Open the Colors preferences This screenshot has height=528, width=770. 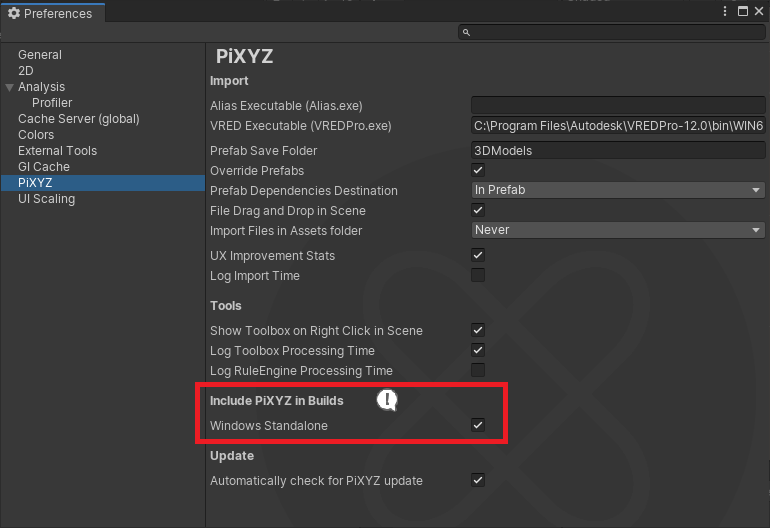click(x=36, y=135)
